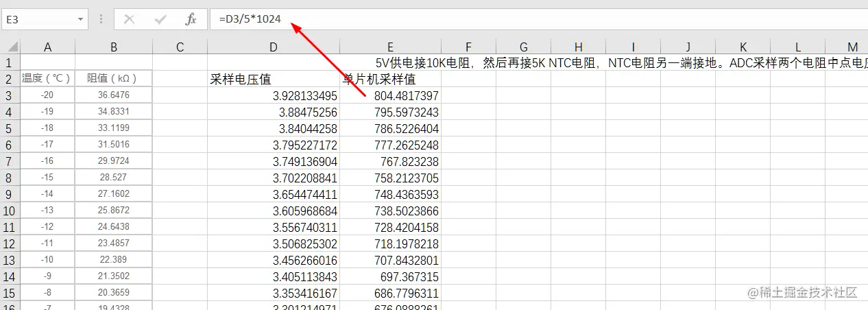This screenshot has width=868, height=310.
Task: Select cell with resistance 25.8672
Action: coord(114,211)
